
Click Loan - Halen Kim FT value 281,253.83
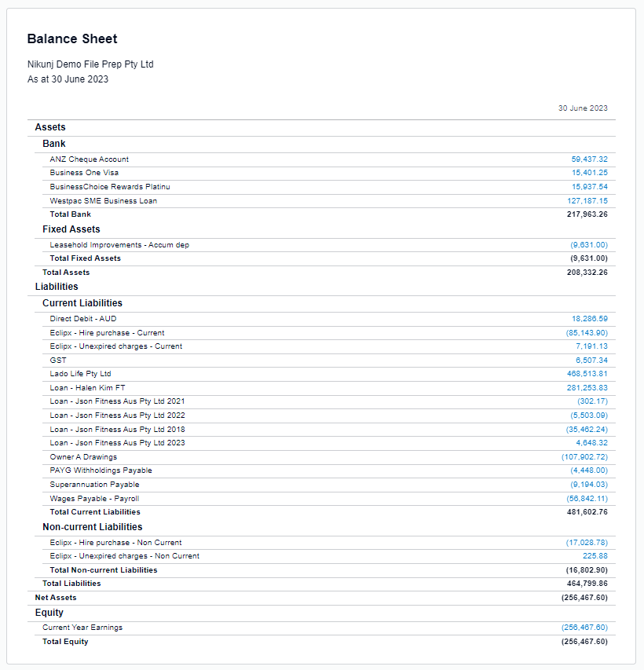tap(587, 387)
